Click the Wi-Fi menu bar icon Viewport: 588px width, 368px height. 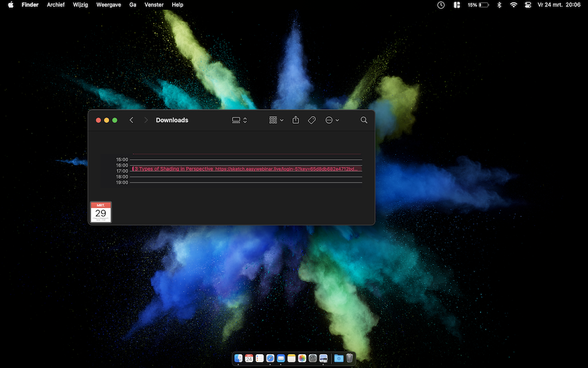tap(513, 5)
